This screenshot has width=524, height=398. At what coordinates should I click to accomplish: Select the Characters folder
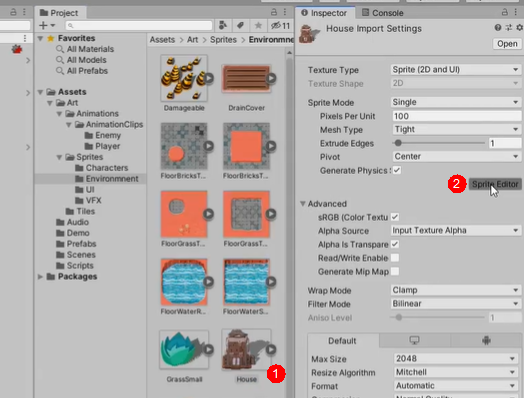[x=102, y=168]
